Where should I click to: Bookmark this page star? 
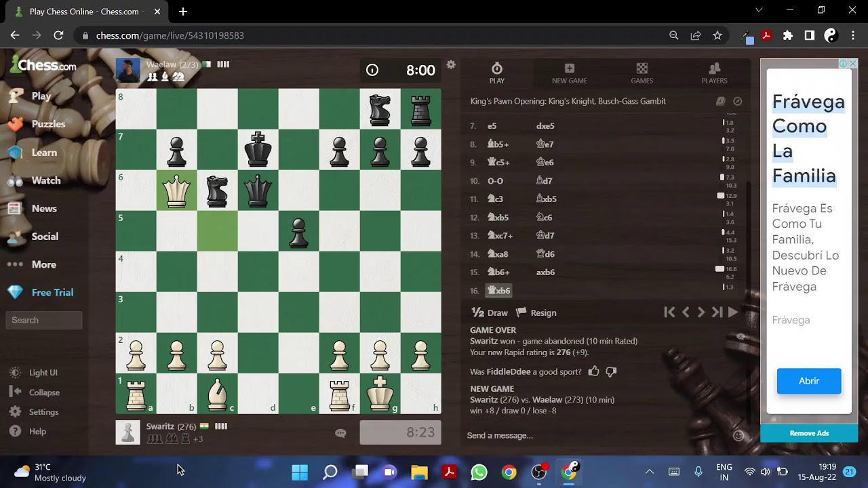coord(717,35)
